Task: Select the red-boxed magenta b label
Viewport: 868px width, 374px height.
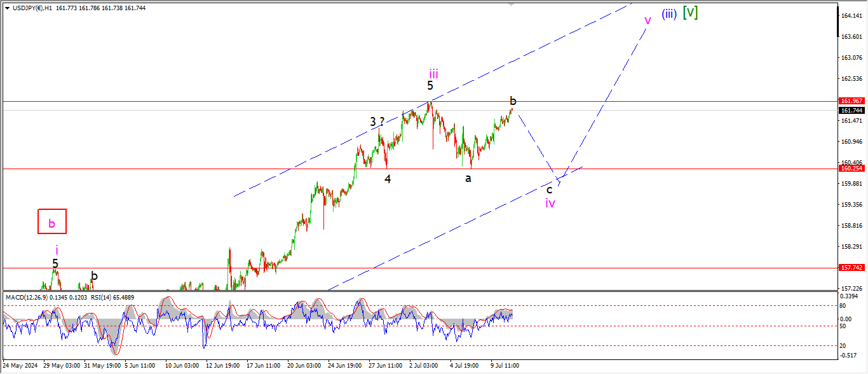Action: point(52,223)
